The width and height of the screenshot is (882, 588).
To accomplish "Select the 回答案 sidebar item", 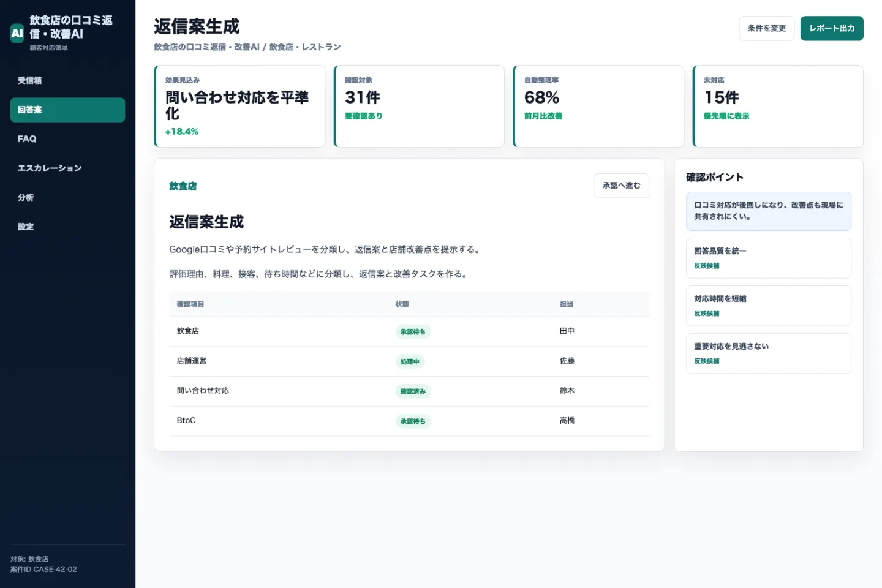I will click(67, 110).
